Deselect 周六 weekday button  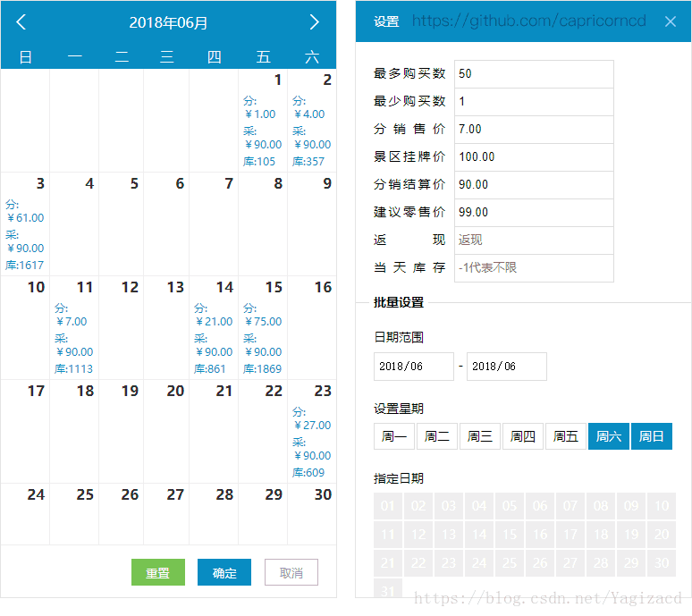(609, 436)
